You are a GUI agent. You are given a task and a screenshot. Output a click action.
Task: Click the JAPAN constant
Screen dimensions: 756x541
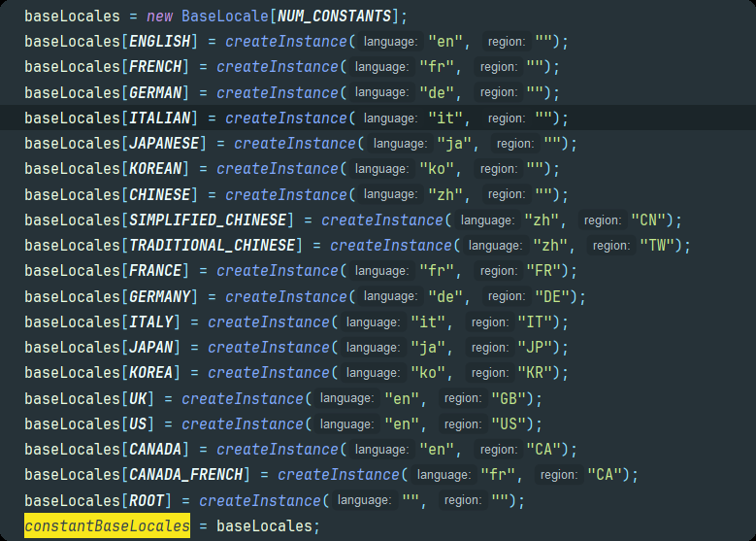pos(151,347)
